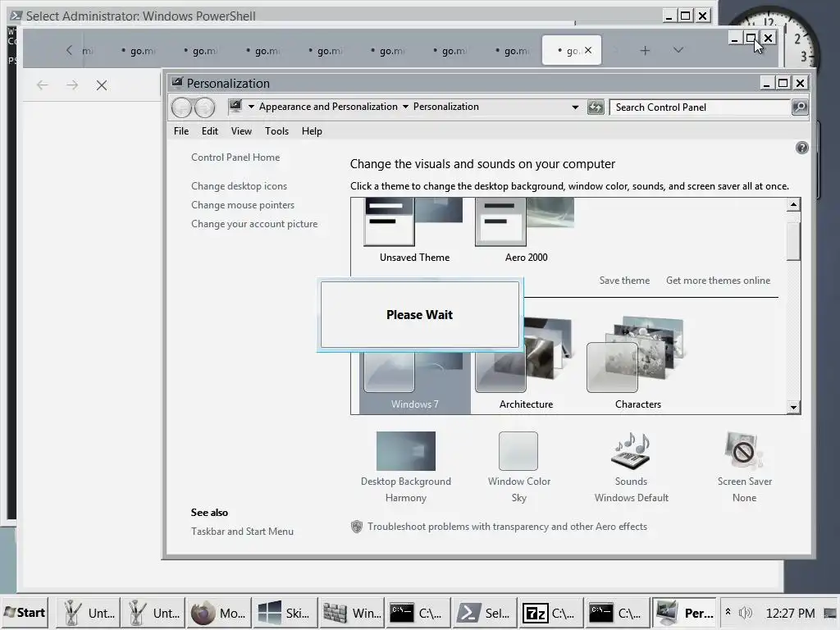
Task: Open the PowerShell Sel... taskbar button
Action: click(x=484, y=613)
